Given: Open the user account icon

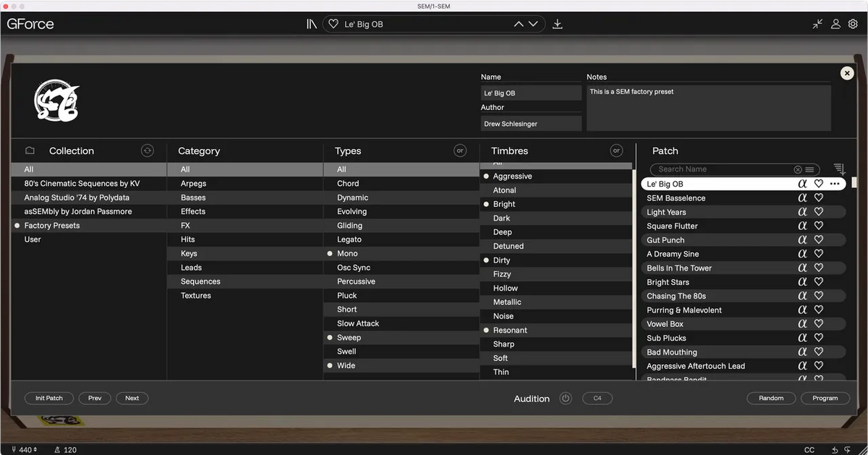Looking at the screenshot, I should 835,24.
